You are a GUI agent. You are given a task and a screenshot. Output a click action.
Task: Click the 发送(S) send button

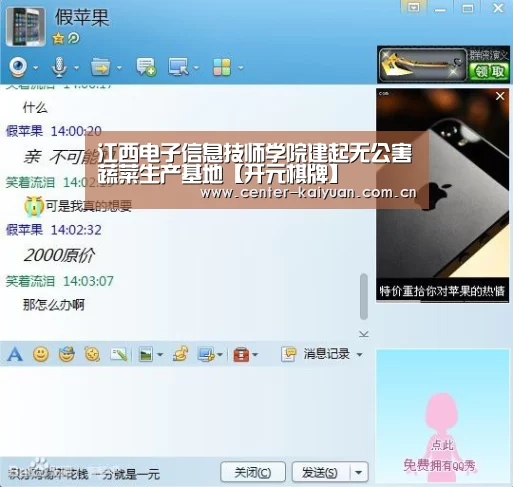pyautogui.click(x=320, y=472)
